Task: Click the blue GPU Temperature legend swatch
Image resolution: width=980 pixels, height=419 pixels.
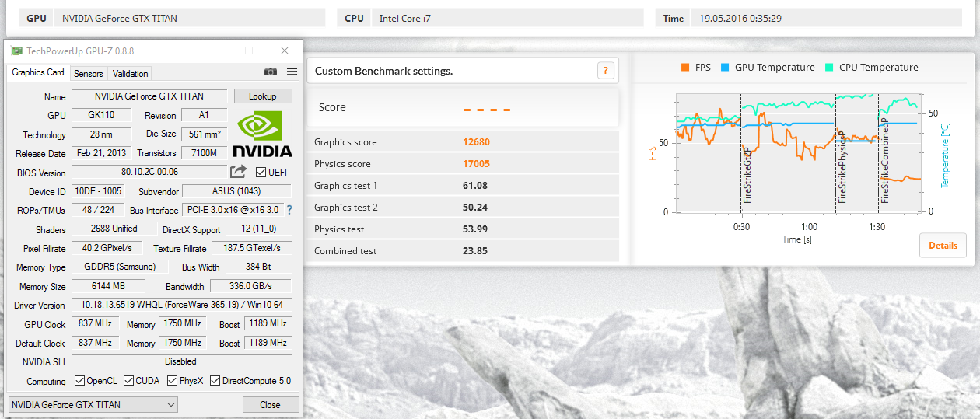Action: coord(725,68)
